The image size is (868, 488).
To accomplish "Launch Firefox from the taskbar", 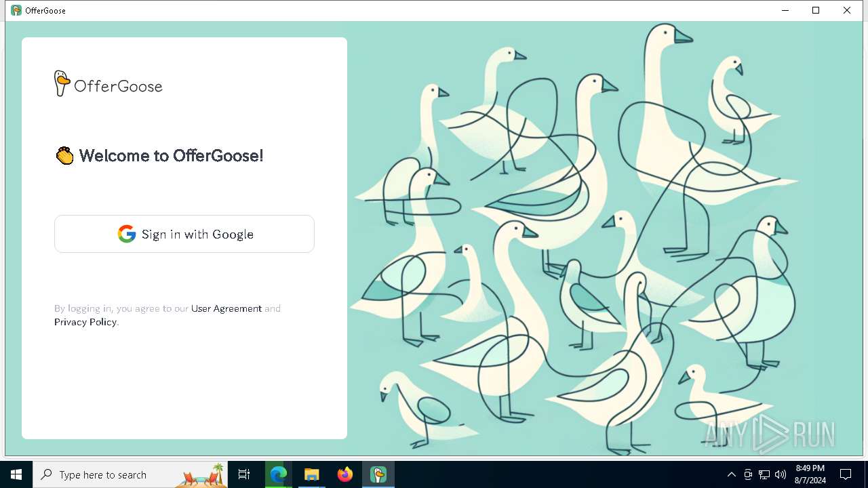I will (345, 474).
